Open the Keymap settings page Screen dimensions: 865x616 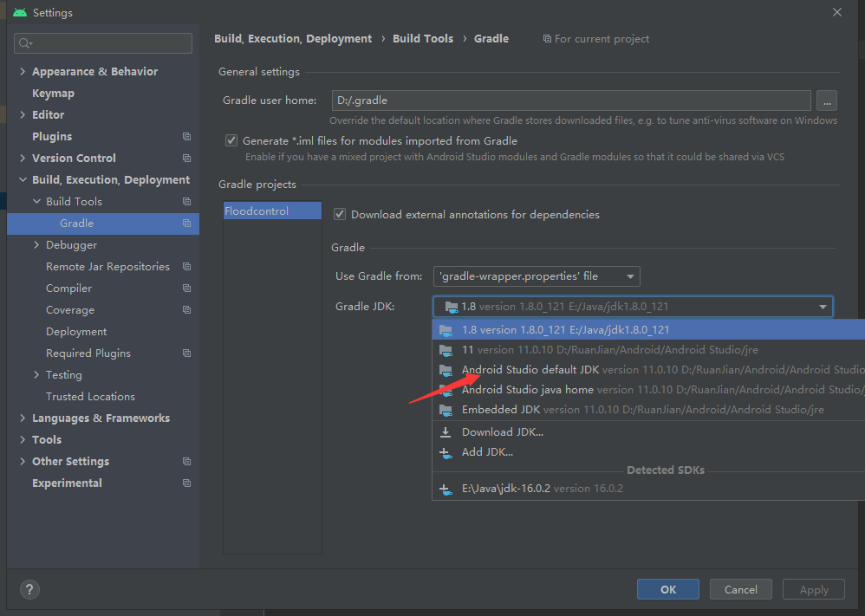(x=53, y=93)
